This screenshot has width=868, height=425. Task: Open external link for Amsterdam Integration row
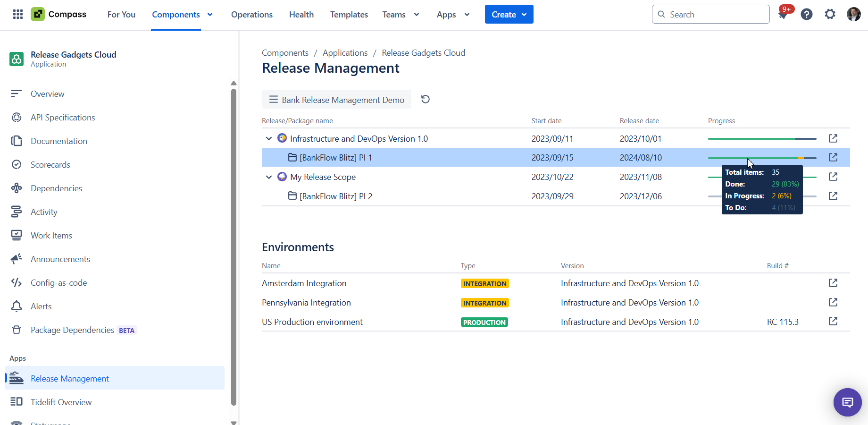[x=833, y=283]
